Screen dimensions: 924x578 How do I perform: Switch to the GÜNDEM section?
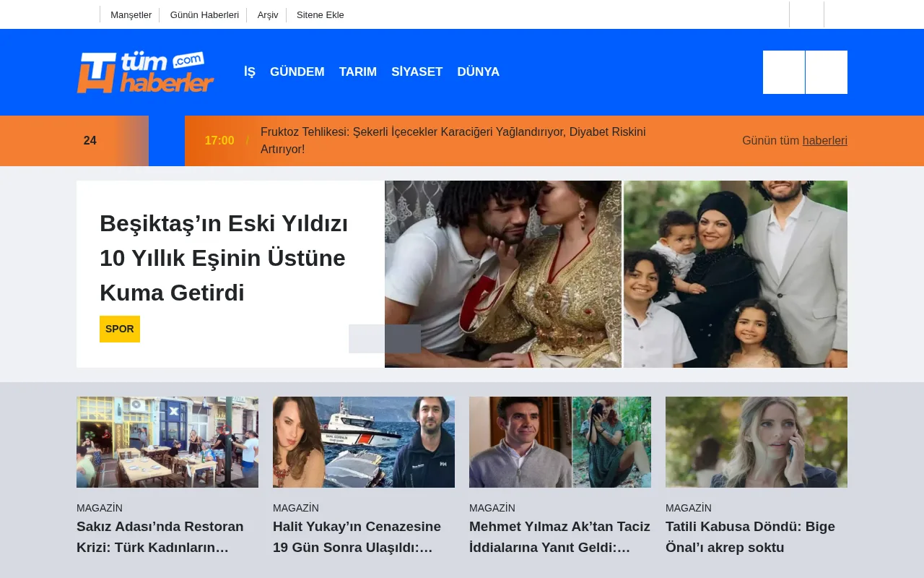pos(297,72)
